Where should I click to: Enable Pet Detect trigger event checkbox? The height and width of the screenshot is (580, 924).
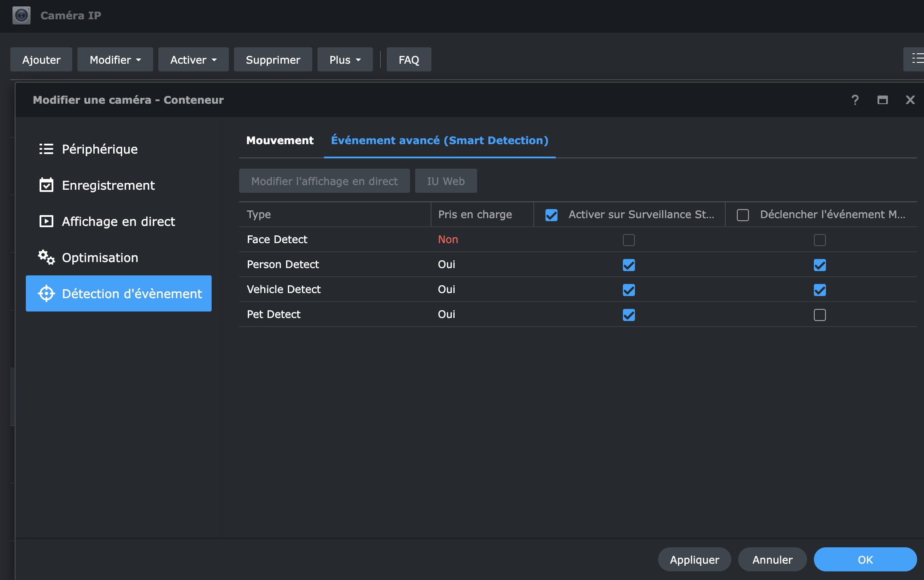(x=819, y=315)
